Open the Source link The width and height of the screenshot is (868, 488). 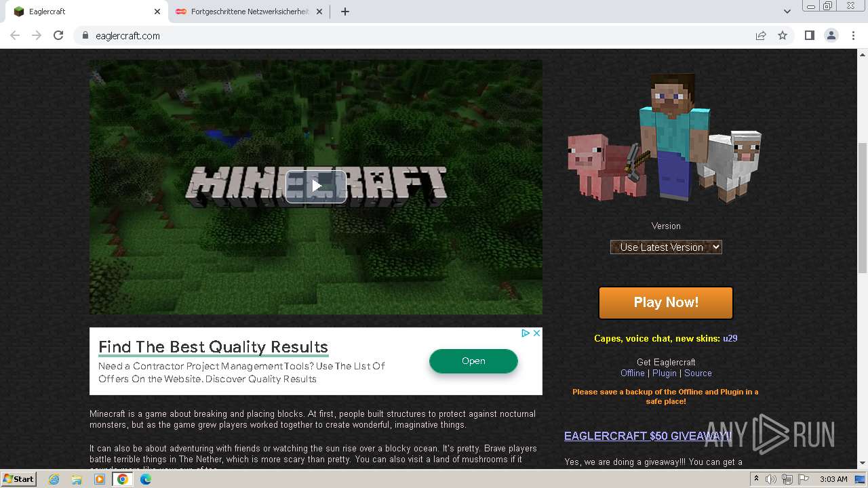[698, 373]
